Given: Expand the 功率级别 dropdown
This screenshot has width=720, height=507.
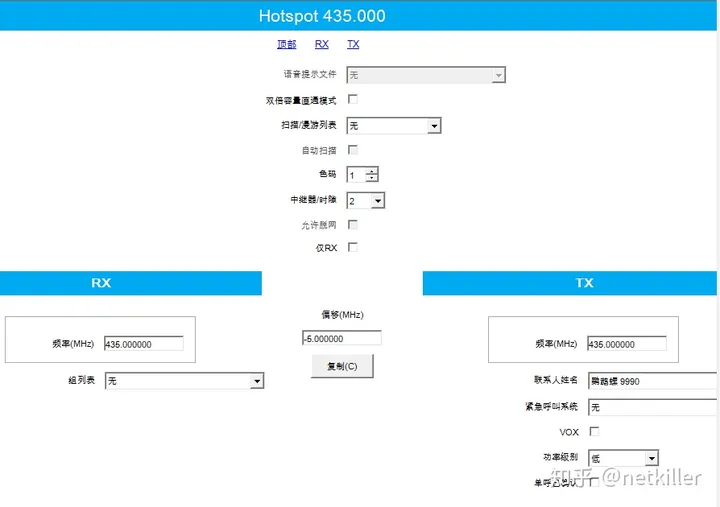Looking at the screenshot, I should click(x=651, y=458).
